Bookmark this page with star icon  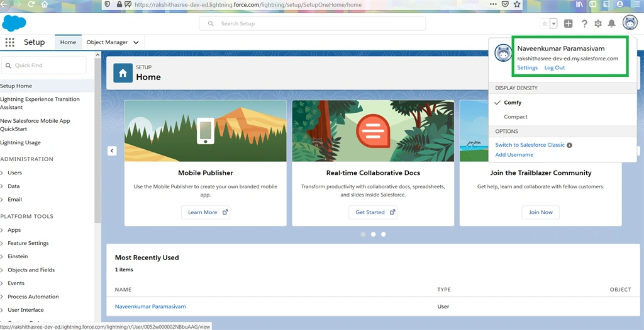tap(517, 4)
